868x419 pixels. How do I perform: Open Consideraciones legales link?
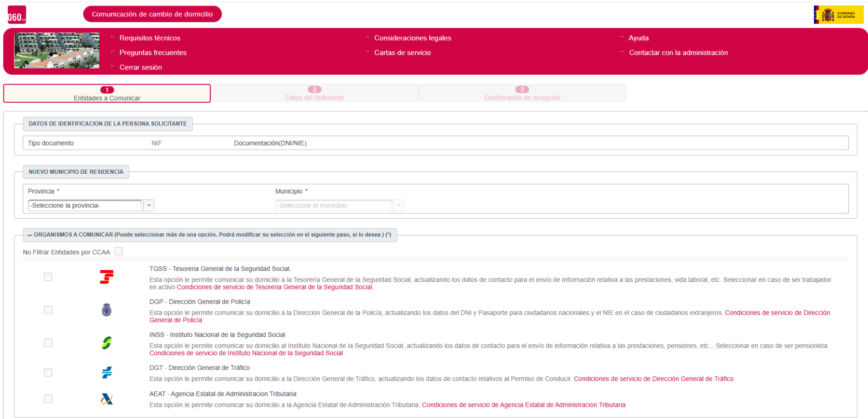pyautogui.click(x=413, y=38)
